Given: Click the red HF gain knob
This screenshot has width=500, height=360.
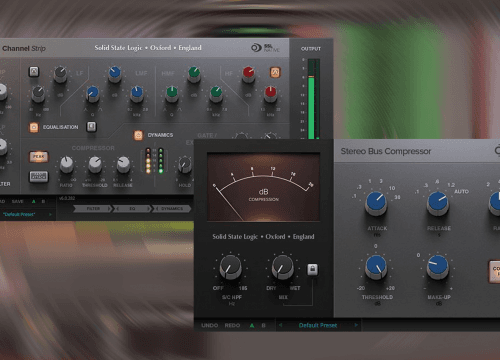Looking at the screenshot, I should (249, 74).
